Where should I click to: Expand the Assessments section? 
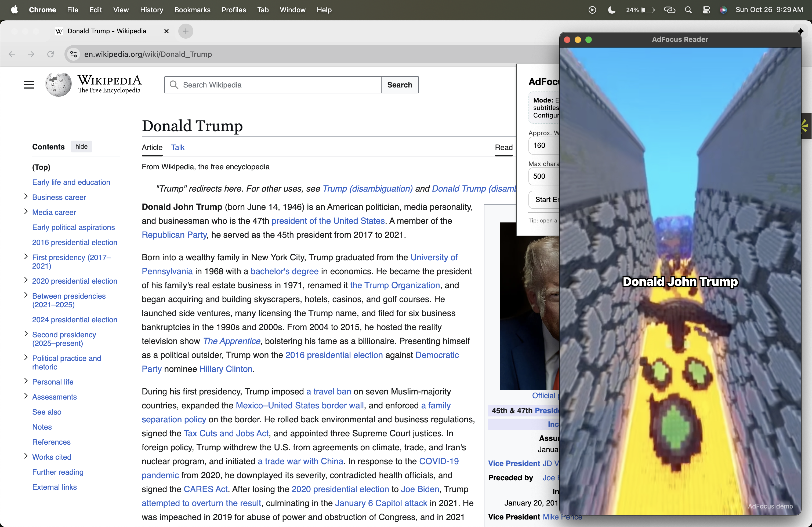[26, 396]
